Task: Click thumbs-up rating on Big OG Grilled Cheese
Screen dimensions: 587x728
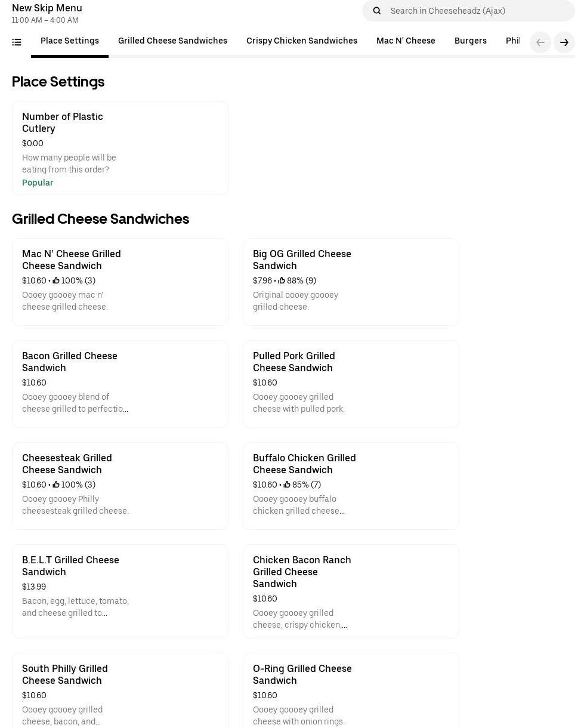Action: tap(282, 280)
